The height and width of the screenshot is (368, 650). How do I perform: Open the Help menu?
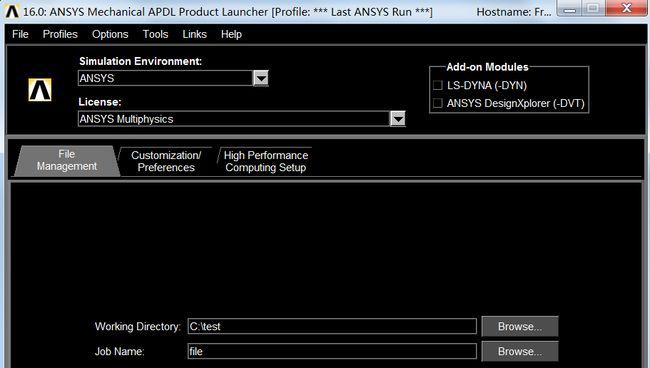[x=231, y=34]
